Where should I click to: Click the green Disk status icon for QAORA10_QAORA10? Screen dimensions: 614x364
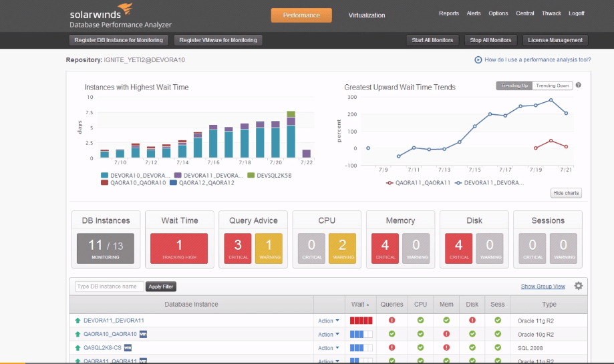point(472,334)
